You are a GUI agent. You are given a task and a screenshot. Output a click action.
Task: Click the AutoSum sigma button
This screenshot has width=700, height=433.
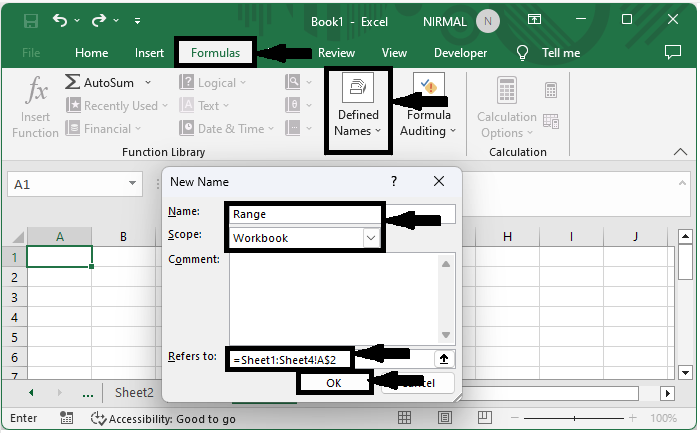pyautogui.click(x=99, y=83)
